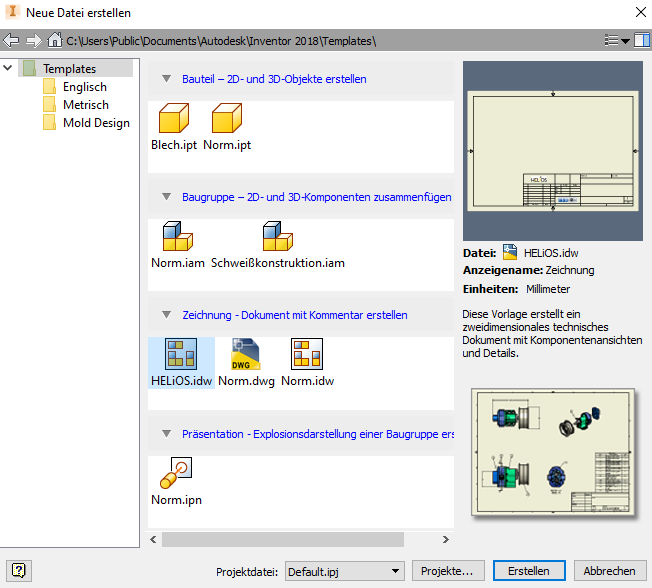Choose the Norm.iam assembly template

point(177,245)
